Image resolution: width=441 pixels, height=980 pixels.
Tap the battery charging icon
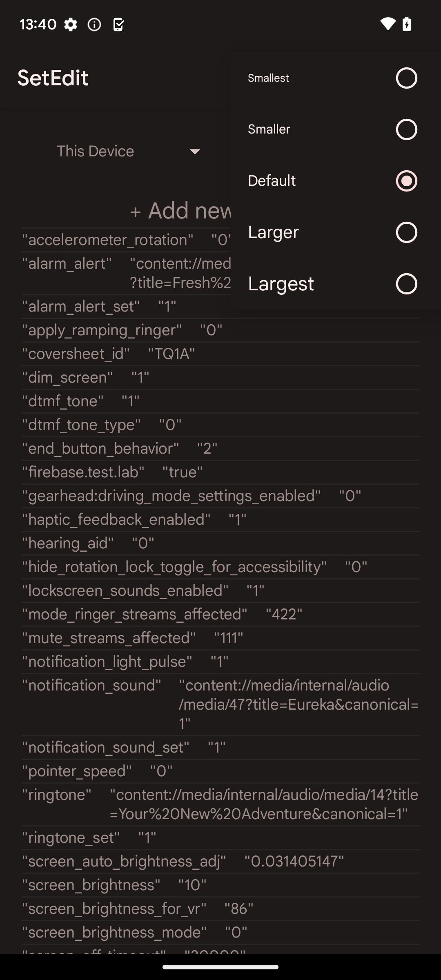[x=407, y=24]
